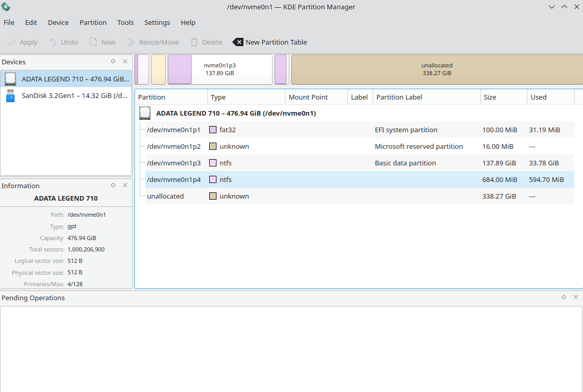
Task: Select the unallocated row in partition tree
Action: [360, 196]
